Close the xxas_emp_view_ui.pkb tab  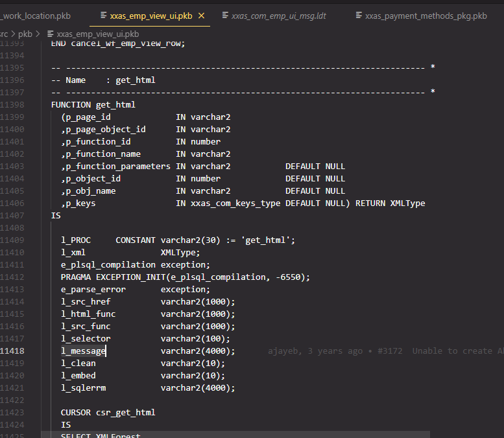click(x=201, y=15)
